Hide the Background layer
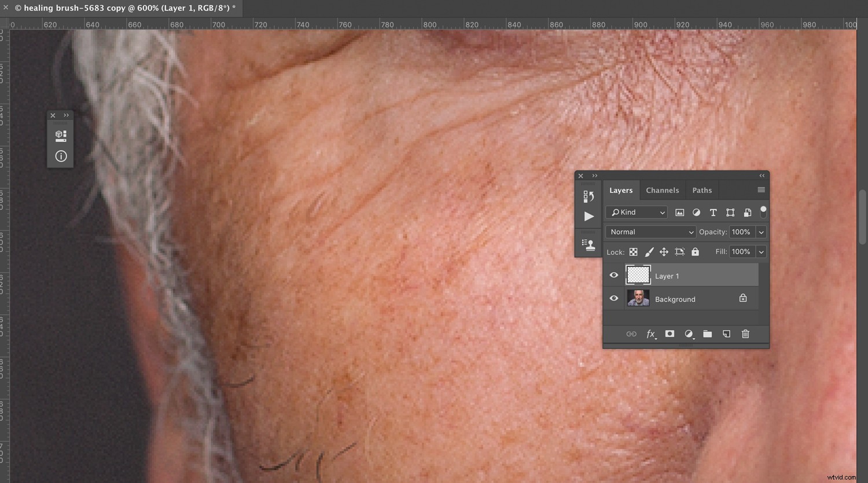The height and width of the screenshot is (483, 868). coord(613,298)
